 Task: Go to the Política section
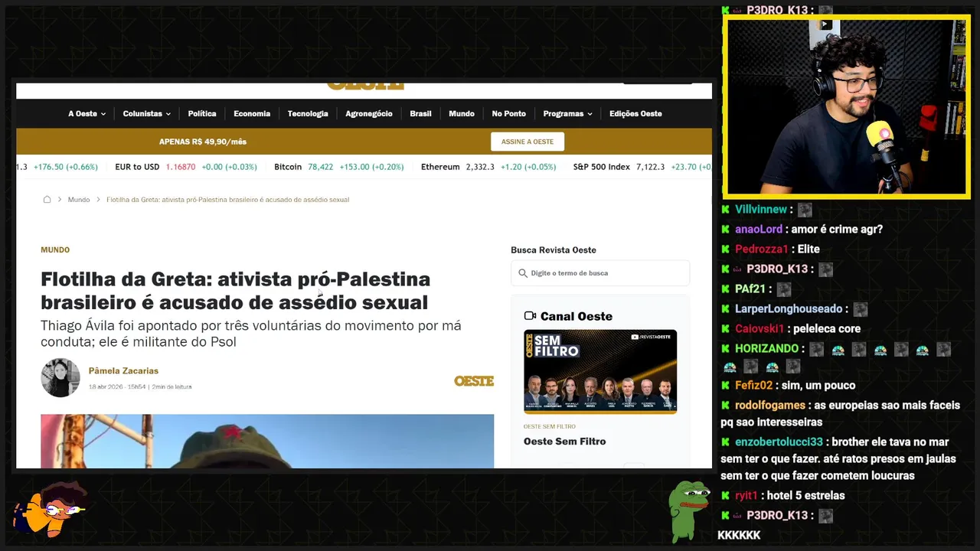202,113
